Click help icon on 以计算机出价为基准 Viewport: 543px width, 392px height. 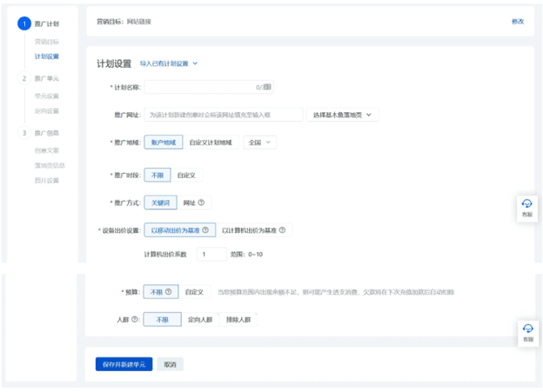282,230
